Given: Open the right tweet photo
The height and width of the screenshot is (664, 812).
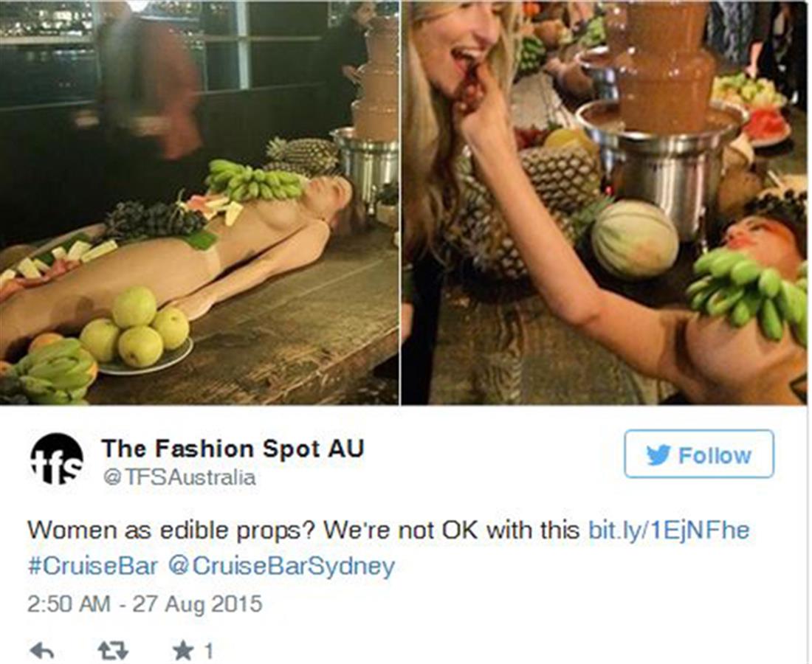Looking at the screenshot, I should (x=605, y=202).
